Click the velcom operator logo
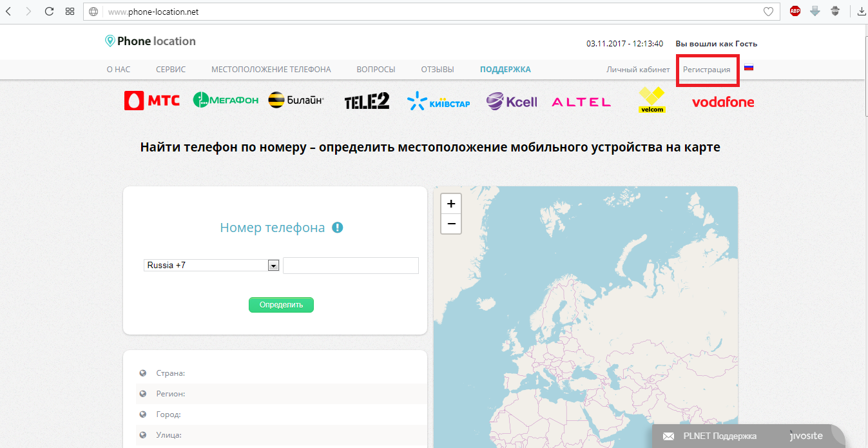This screenshot has height=448, width=868. coord(651,100)
